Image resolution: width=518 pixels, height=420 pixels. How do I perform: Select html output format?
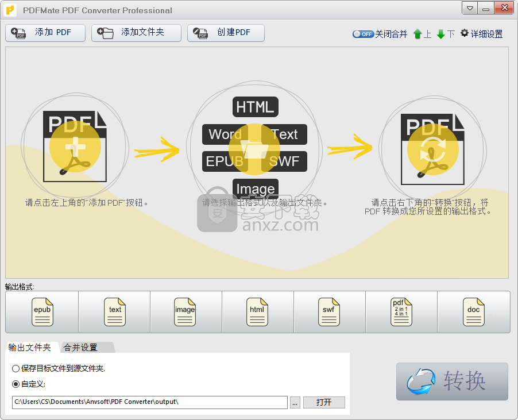click(x=258, y=312)
